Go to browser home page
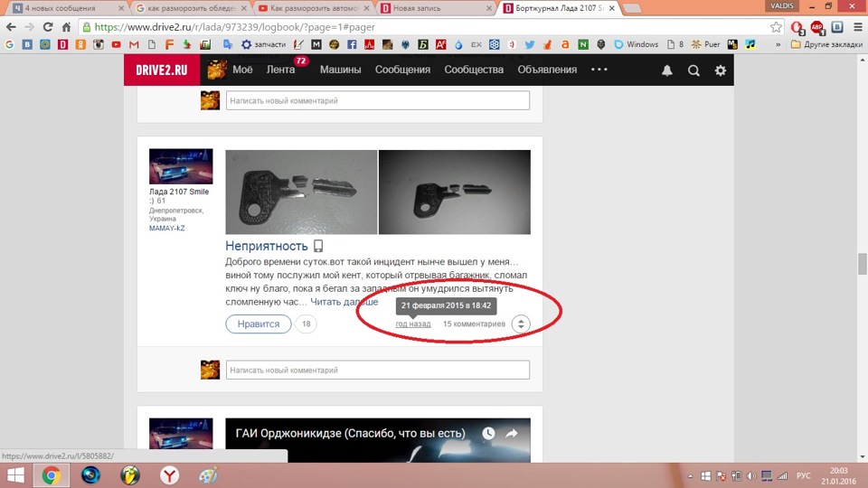The image size is (868, 488). [66, 26]
